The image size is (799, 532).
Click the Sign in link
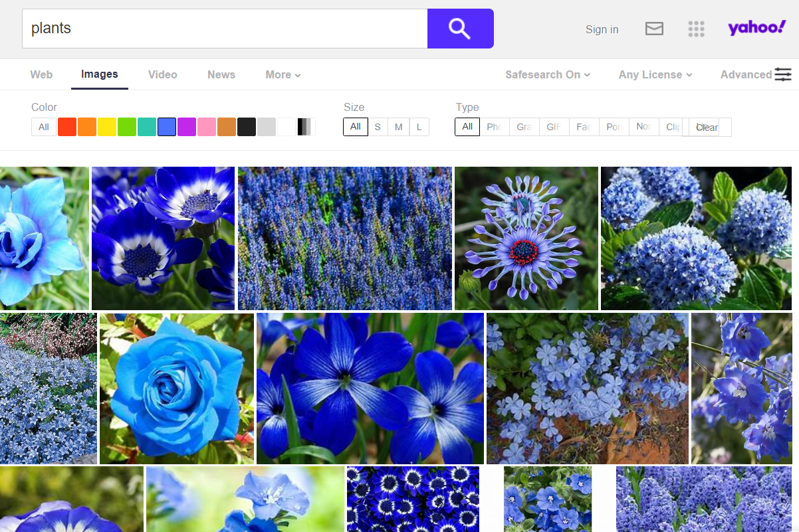pos(602,29)
